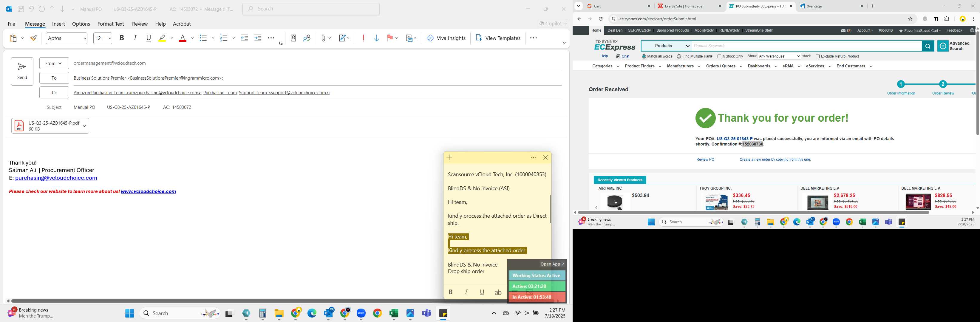Reload the ECExpress page in Chrome
This screenshot has width=980, height=322.
point(600,19)
